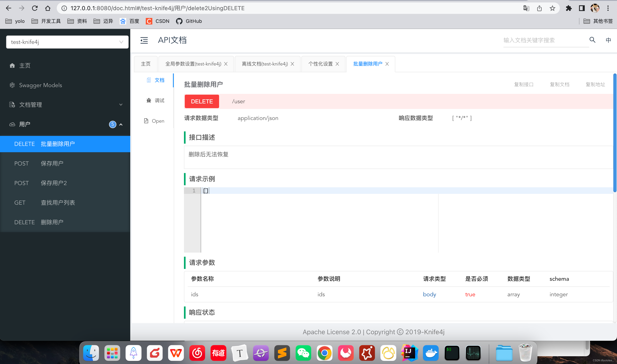
Task: Click the home icon beside 主页
Action: pos(12,65)
